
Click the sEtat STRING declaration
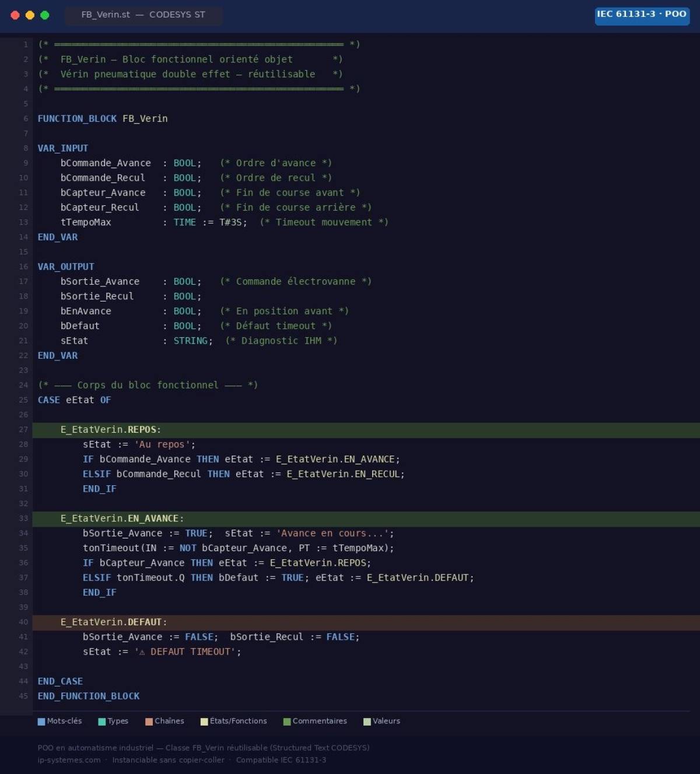[x=136, y=341]
